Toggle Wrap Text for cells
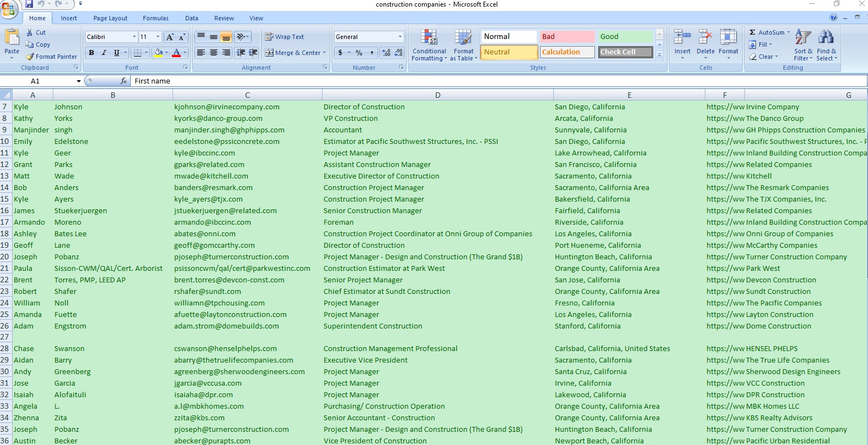This screenshot has width=868, height=445. [x=284, y=37]
